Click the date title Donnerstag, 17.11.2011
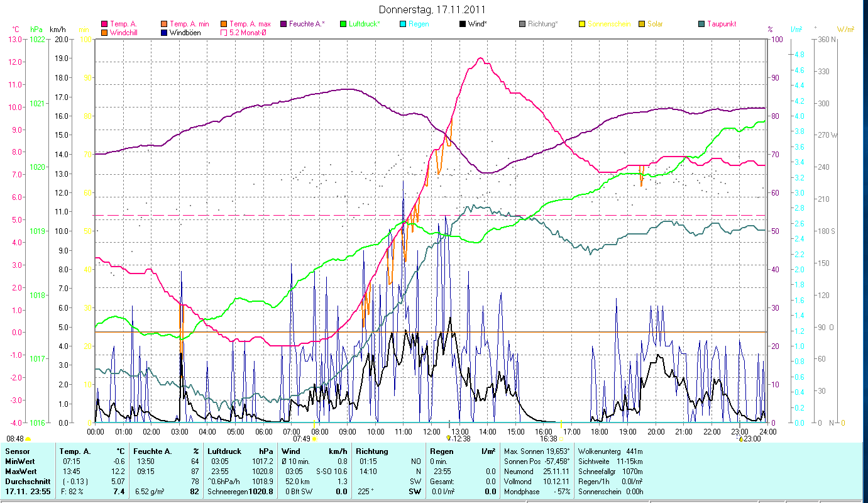This screenshot has width=868, height=503. pyautogui.click(x=433, y=9)
